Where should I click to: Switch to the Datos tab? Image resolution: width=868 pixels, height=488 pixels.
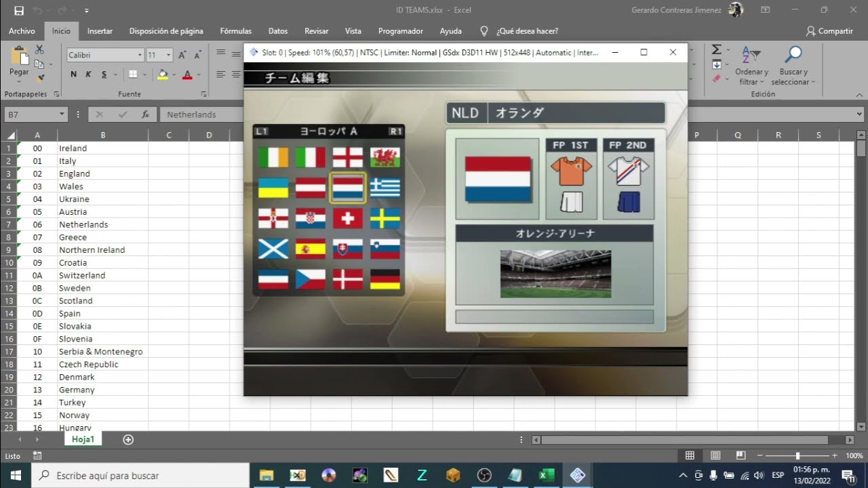point(278,31)
